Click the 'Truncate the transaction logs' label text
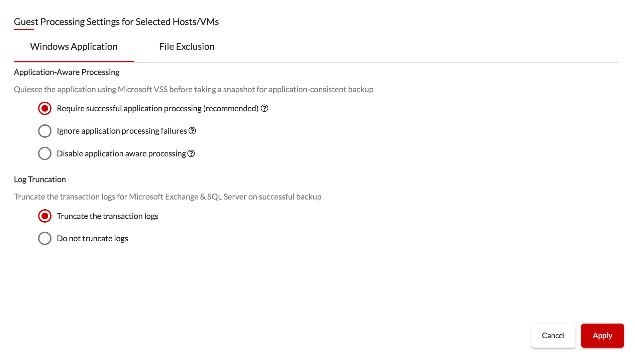The height and width of the screenshot is (364, 635). tap(107, 216)
